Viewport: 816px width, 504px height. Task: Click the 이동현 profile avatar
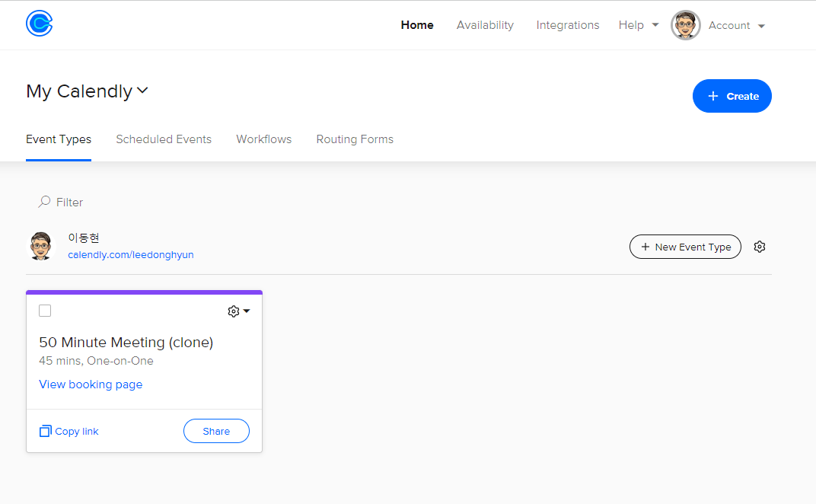point(40,246)
